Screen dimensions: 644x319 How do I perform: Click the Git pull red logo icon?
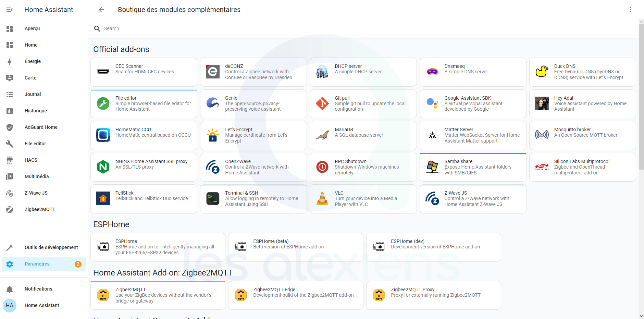[322, 103]
